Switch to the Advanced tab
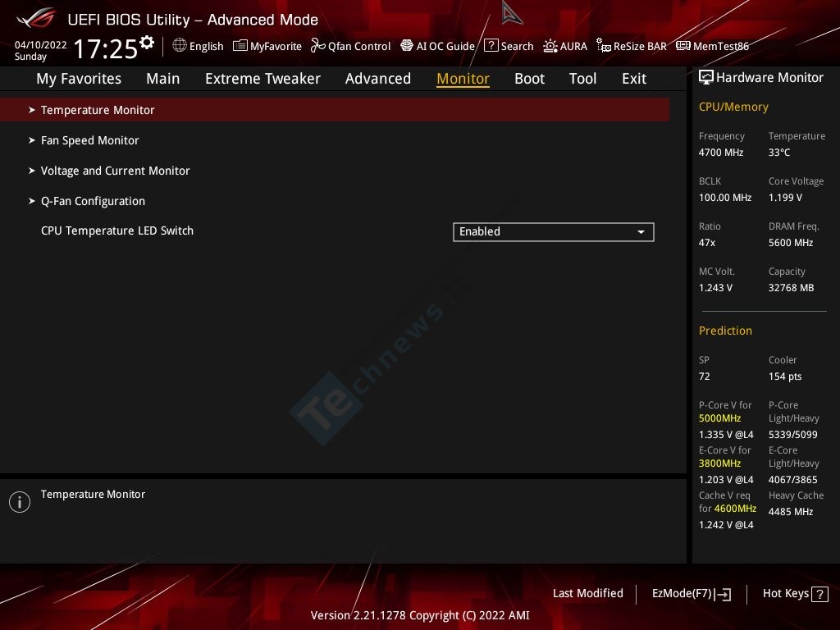The width and height of the screenshot is (840, 630). click(377, 79)
